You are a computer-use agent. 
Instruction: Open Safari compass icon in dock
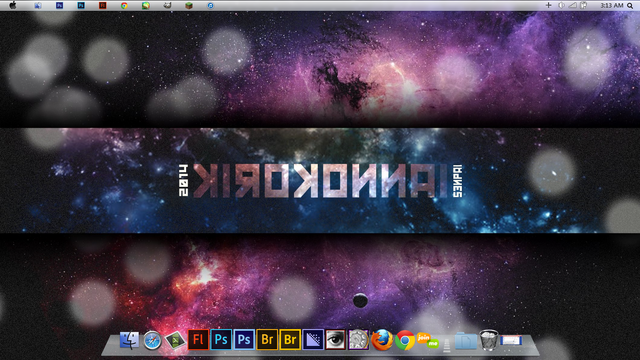coord(152,340)
